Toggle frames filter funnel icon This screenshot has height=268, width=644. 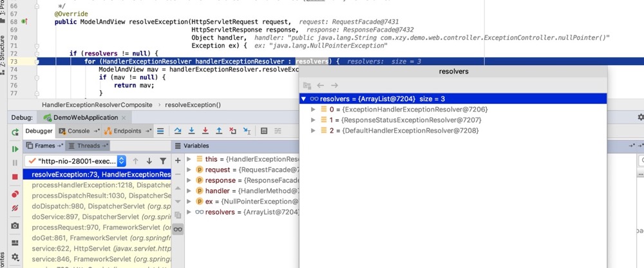(x=163, y=161)
